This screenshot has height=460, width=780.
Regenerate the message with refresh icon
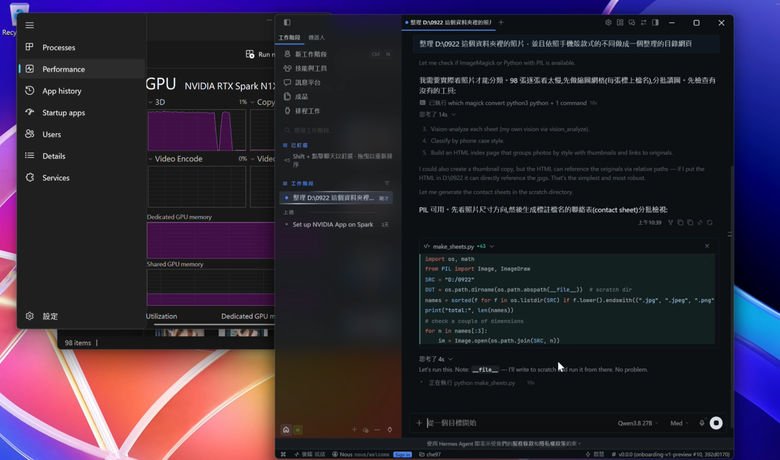click(710, 223)
